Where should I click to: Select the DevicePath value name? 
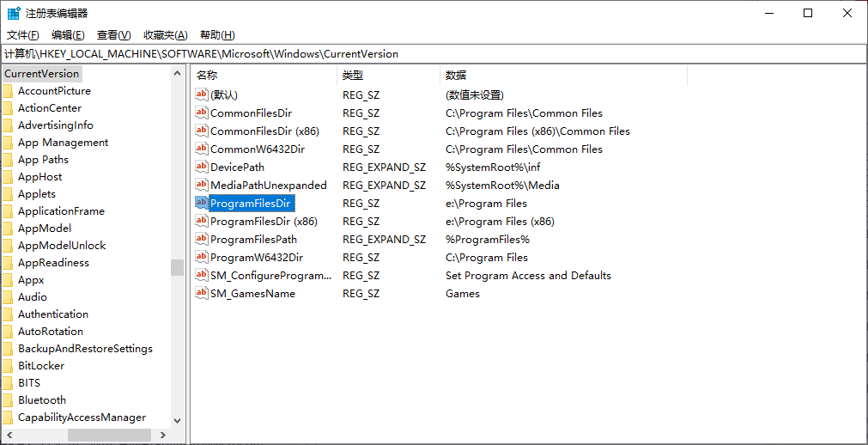click(237, 167)
